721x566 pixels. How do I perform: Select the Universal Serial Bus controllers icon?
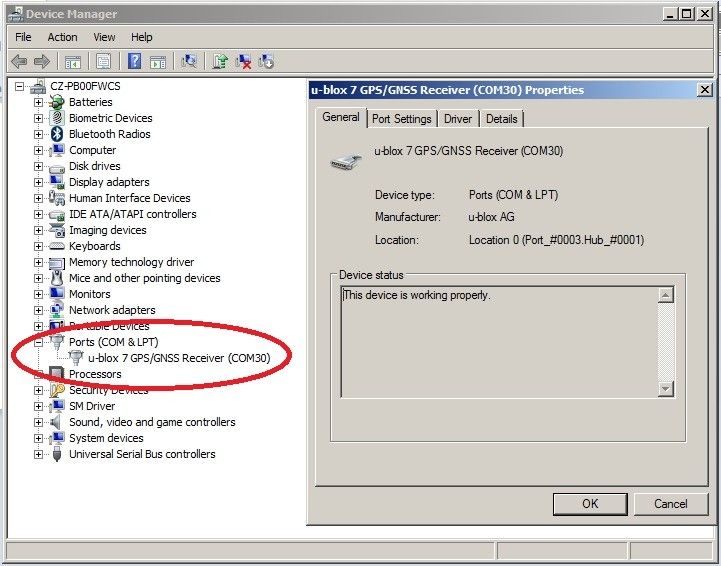pyautogui.click(x=57, y=454)
